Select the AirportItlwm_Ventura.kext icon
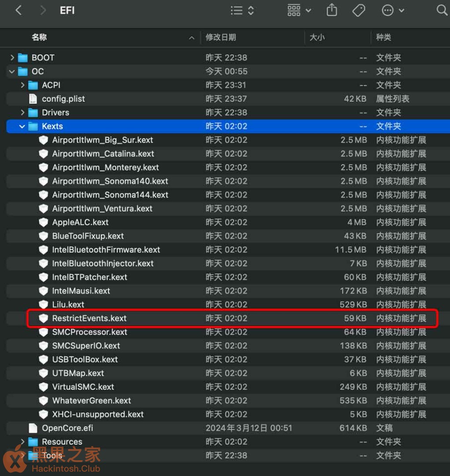 43,208
